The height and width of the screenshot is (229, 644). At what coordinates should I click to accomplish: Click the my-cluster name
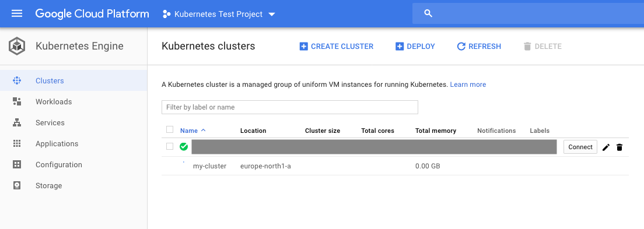point(209,166)
